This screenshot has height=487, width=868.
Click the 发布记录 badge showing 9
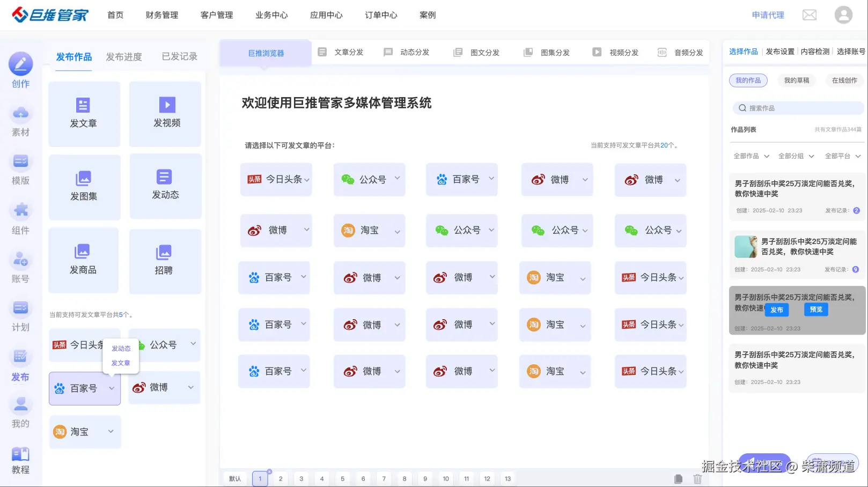tap(855, 269)
